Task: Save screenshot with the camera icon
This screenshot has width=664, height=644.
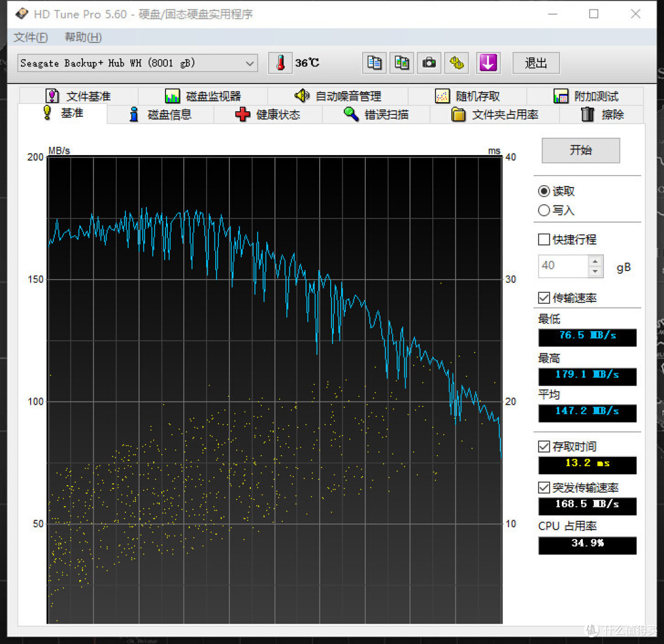Action: [429, 63]
